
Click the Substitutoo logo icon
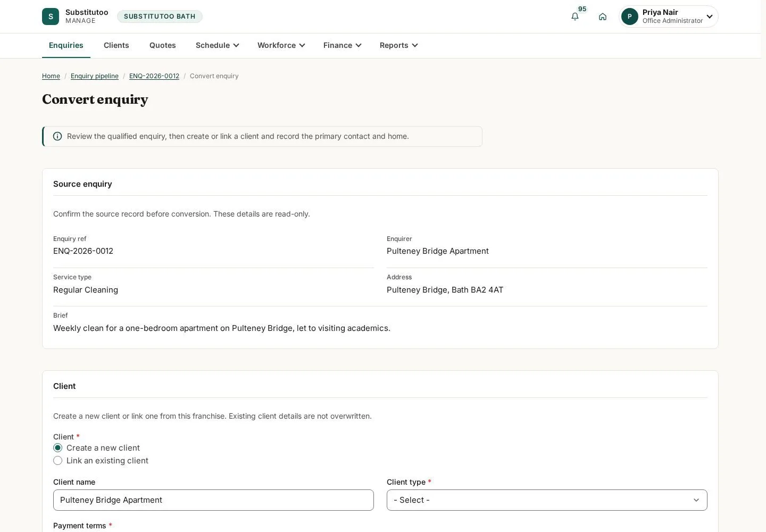click(x=51, y=16)
